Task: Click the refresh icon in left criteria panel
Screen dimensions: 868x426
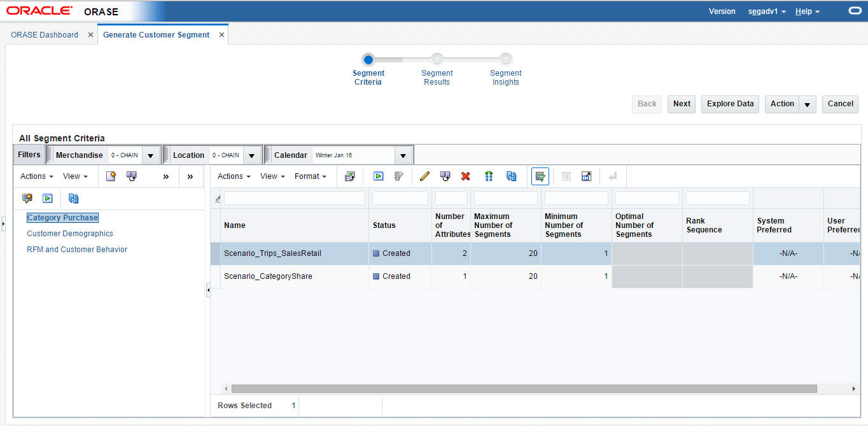Action: point(74,199)
